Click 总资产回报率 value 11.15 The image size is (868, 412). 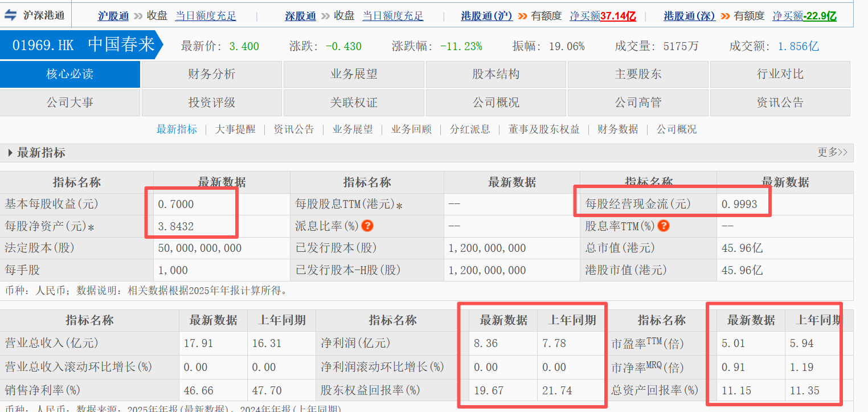736,391
